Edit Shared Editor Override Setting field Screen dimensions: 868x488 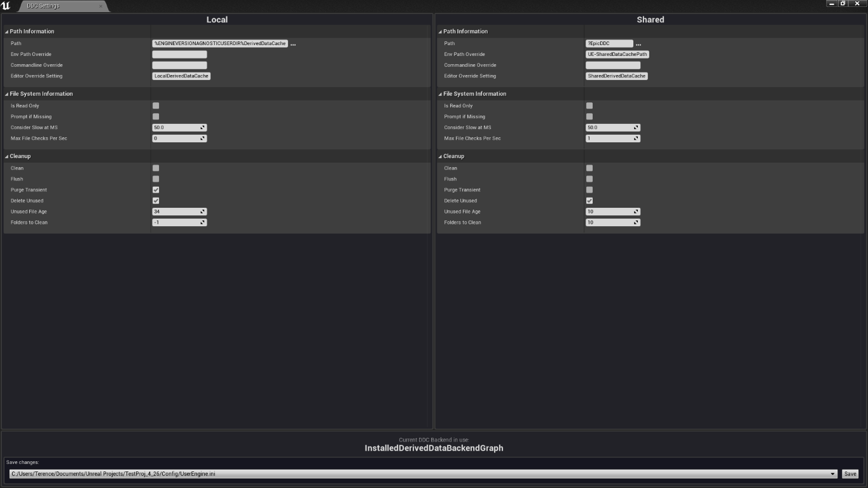617,76
